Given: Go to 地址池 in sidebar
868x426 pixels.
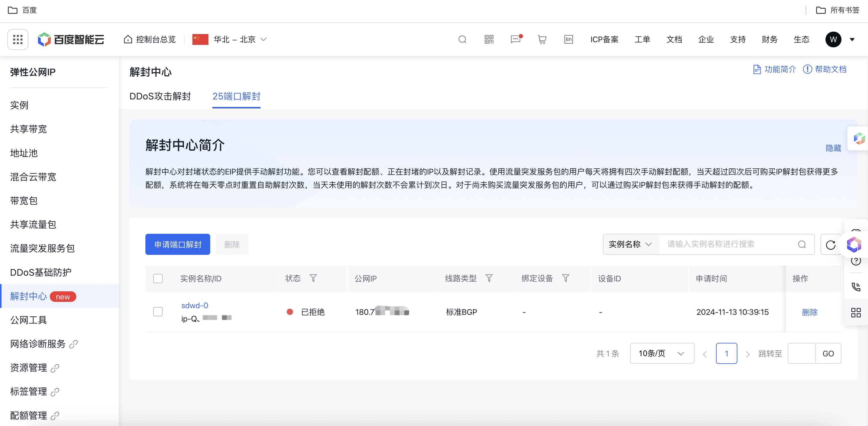Looking at the screenshot, I should click(24, 153).
